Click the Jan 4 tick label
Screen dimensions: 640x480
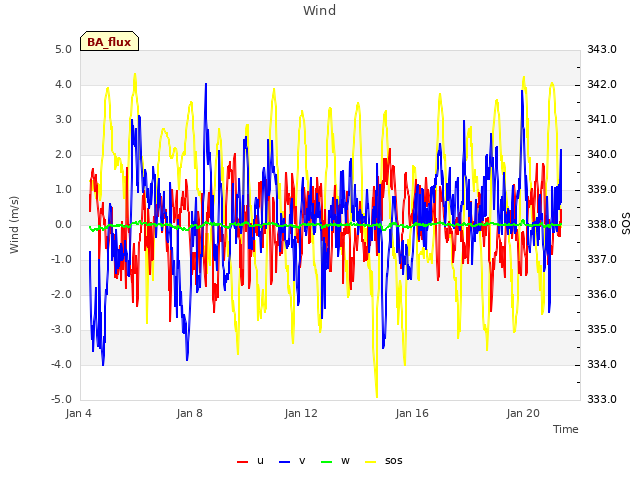(78, 413)
